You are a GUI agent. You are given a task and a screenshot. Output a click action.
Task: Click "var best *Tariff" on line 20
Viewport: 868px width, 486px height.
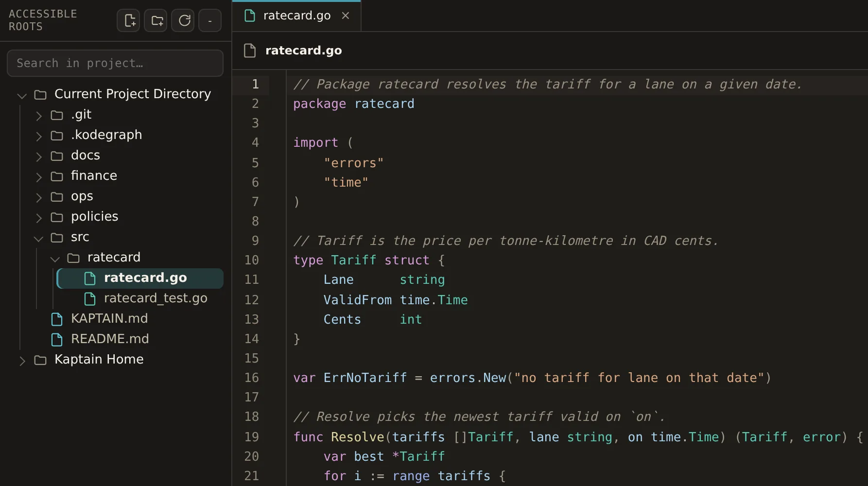pyautogui.click(x=384, y=456)
